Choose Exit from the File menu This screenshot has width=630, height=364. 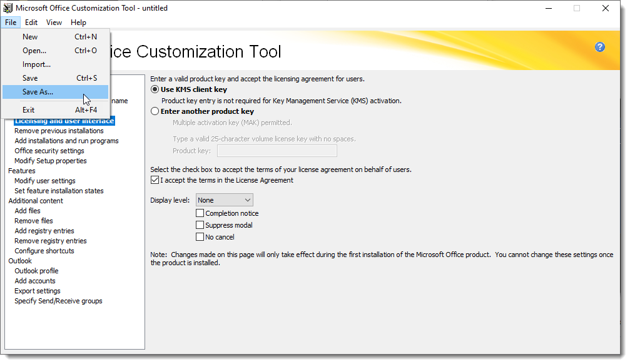(56, 109)
